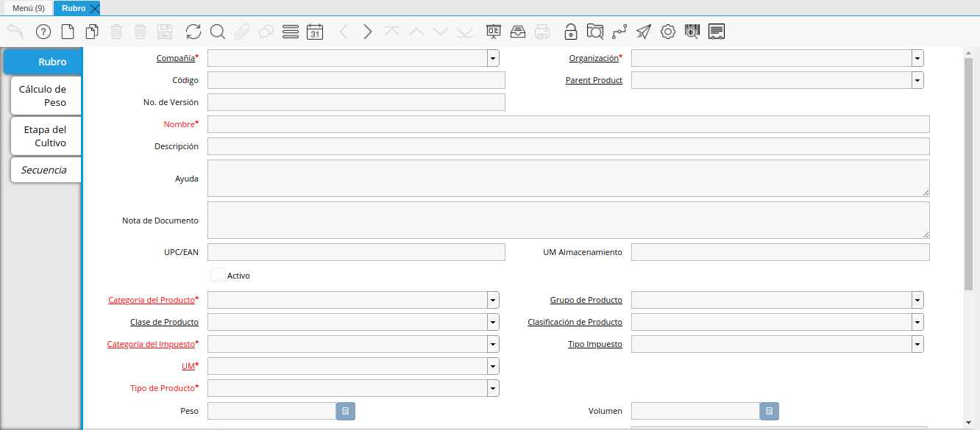This screenshot has width=980, height=430.
Task: Create a new record with the blank page icon
Action: click(68, 32)
